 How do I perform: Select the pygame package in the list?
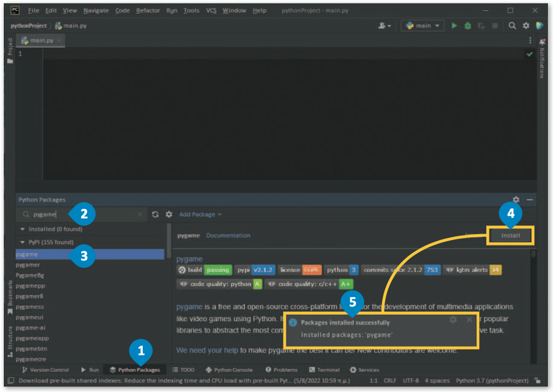(x=90, y=254)
